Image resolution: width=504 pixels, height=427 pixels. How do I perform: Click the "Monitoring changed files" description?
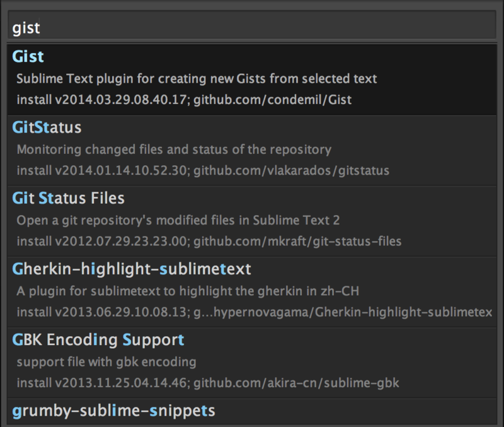174,149
